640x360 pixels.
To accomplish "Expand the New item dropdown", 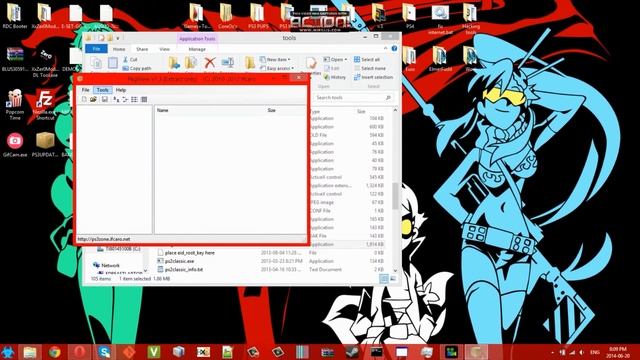I will click(275, 60).
